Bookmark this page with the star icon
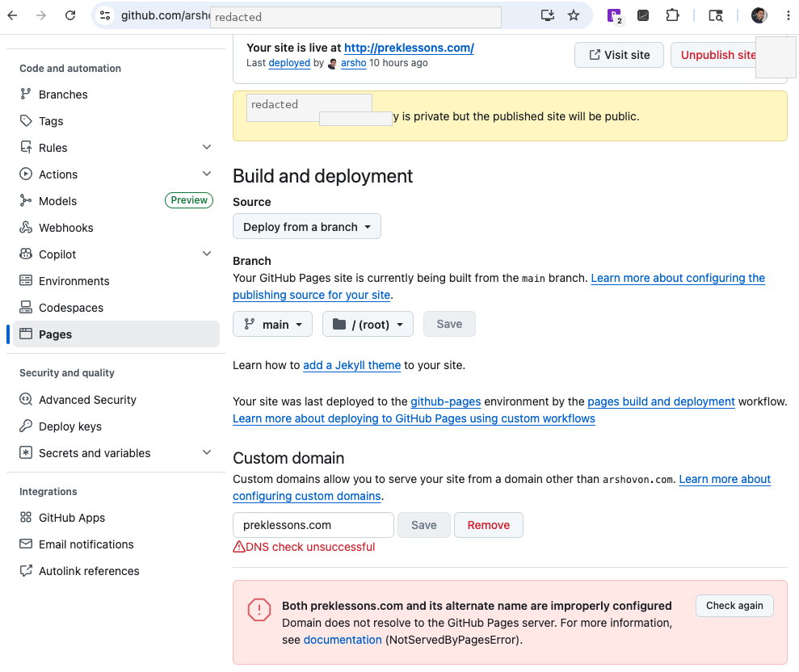The image size is (799, 672). 574,15
